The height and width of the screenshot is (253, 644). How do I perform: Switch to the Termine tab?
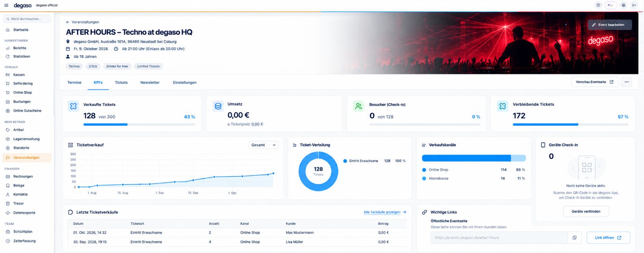[74, 83]
